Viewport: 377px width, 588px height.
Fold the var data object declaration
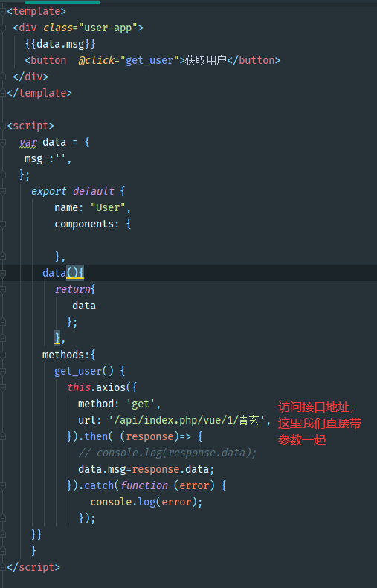[x=3, y=143]
